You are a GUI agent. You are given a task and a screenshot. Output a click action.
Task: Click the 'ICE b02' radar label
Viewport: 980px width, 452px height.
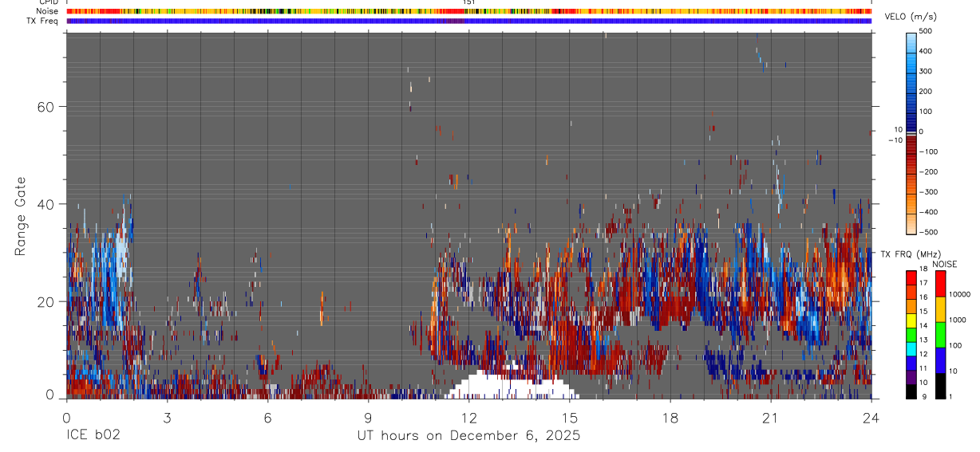pyautogui.click(x=93, y=436)
